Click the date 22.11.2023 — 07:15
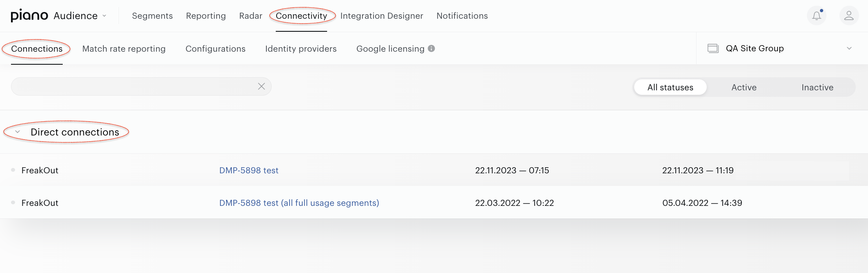868x273 pixels. coord(512,170)
